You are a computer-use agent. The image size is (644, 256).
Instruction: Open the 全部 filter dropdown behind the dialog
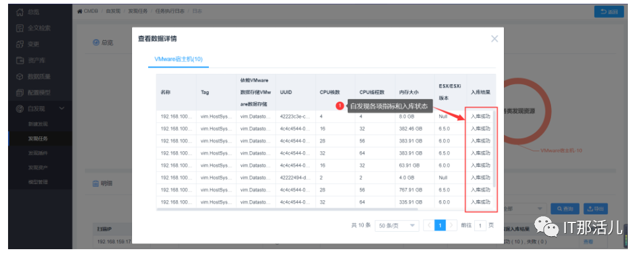(525, 208)
